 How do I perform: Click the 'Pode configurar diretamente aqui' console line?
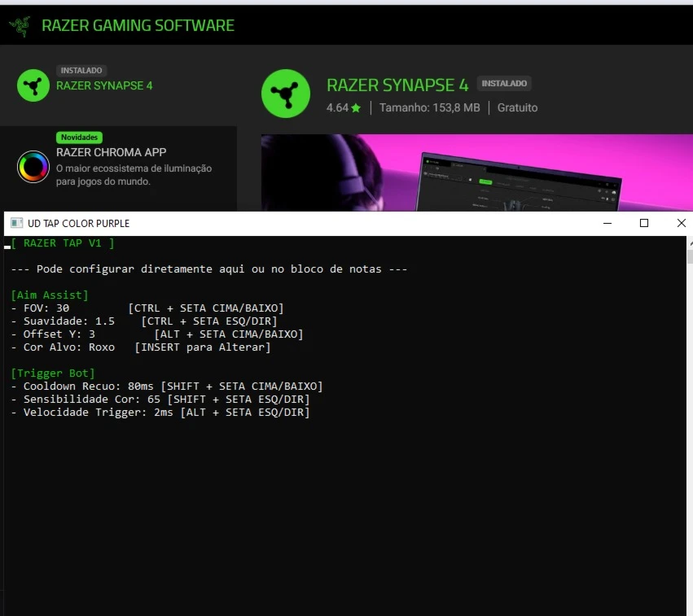pos(209,269)
